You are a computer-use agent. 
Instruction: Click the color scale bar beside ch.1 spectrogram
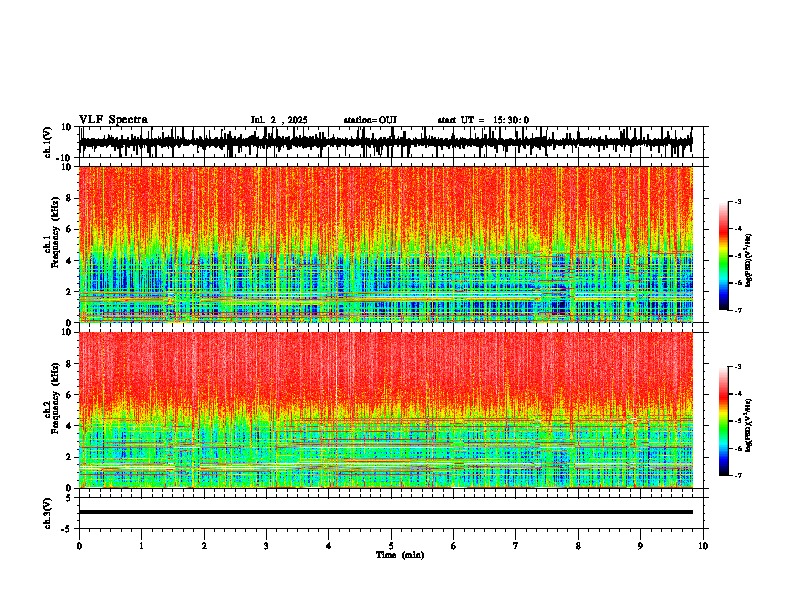coord(724,256)
